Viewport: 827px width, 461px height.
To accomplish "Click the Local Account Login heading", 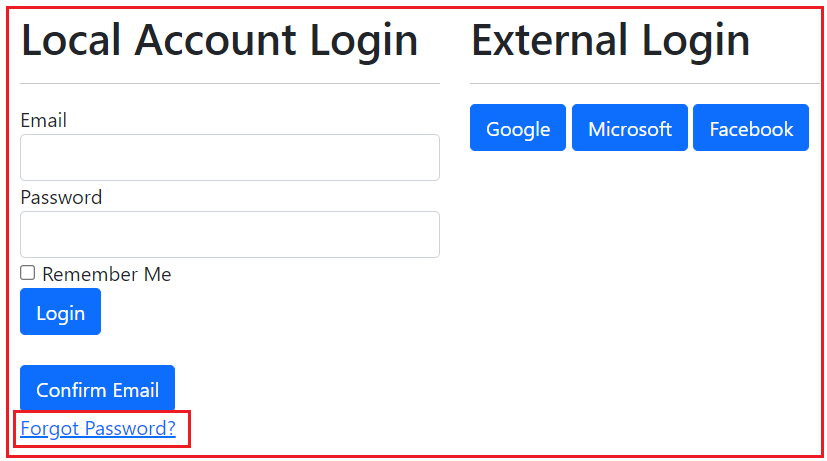I will 219,40.
